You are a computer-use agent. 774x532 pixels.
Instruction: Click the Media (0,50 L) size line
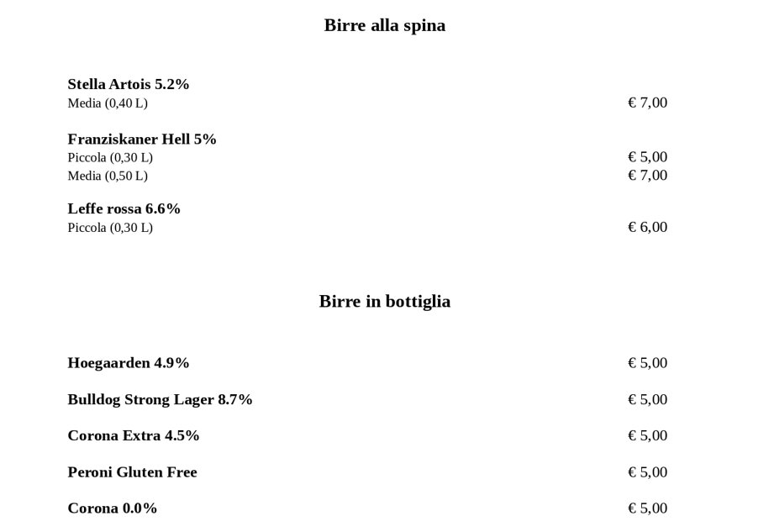click(x=108, y=176)
